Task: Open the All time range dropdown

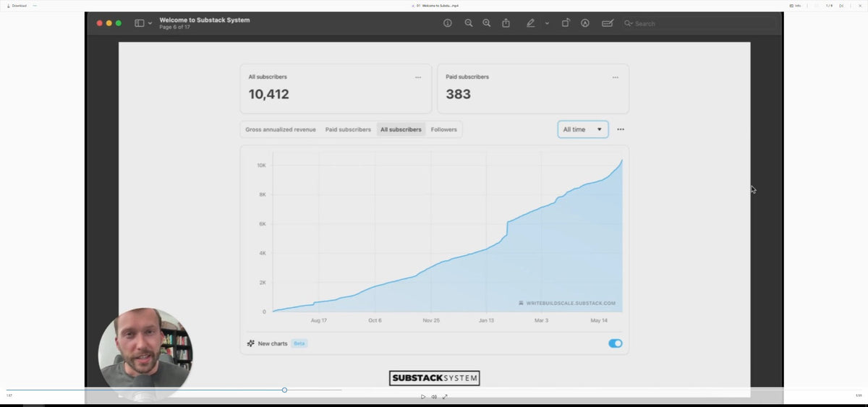Action: pyautogui.click(x=583, y=129)
